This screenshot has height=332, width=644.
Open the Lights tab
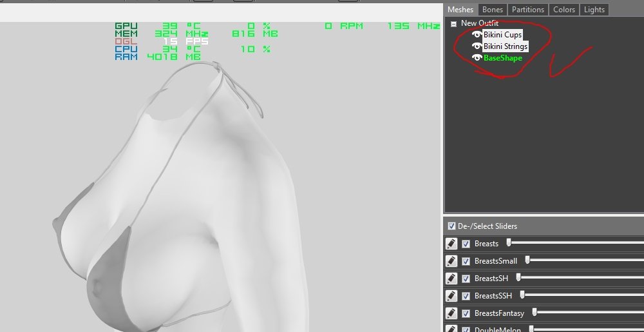tap(594, 10)
